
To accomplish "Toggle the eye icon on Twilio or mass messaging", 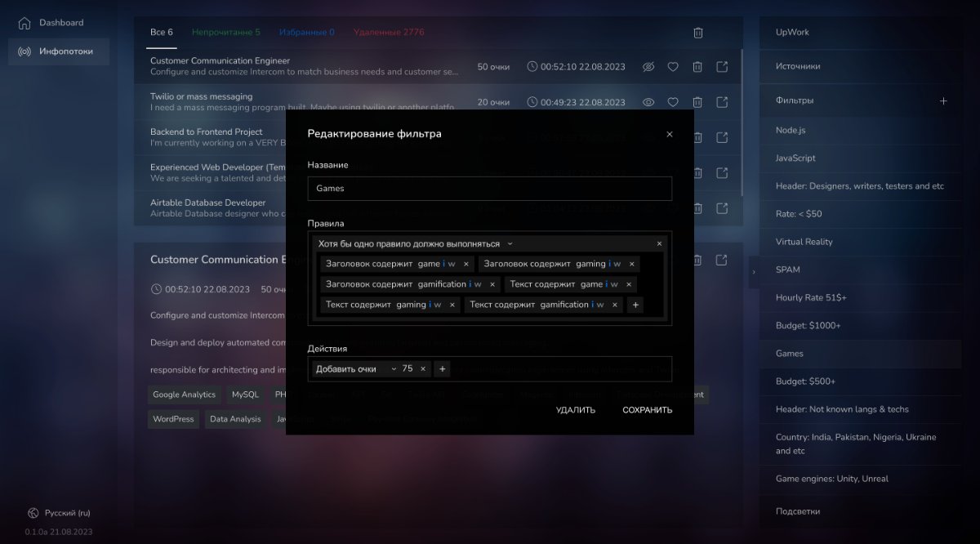I will tap(648, 102).
